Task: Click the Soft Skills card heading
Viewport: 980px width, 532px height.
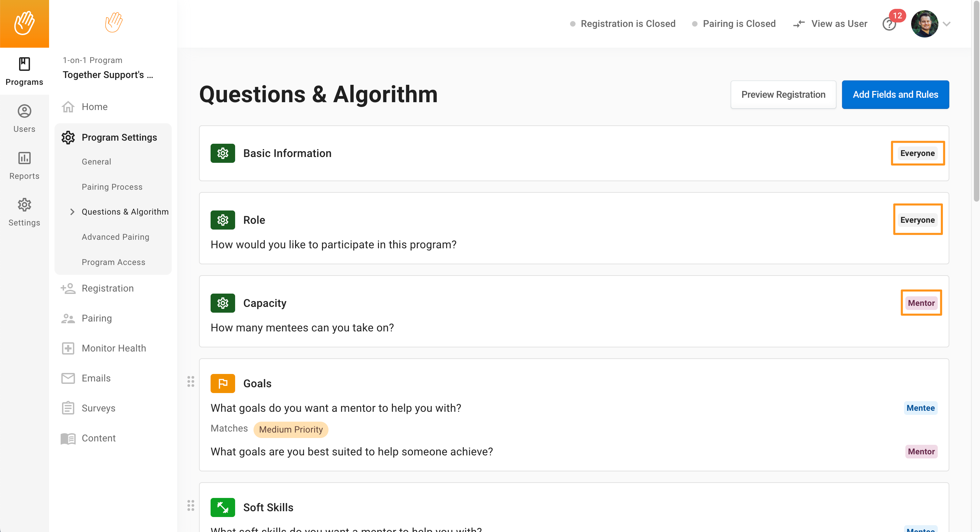Action: 268,507
